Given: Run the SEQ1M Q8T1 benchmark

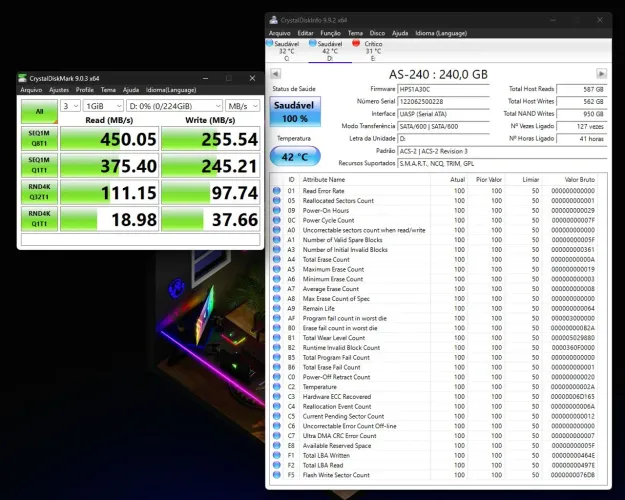Looking at the screenshot, I should [39, 138].
